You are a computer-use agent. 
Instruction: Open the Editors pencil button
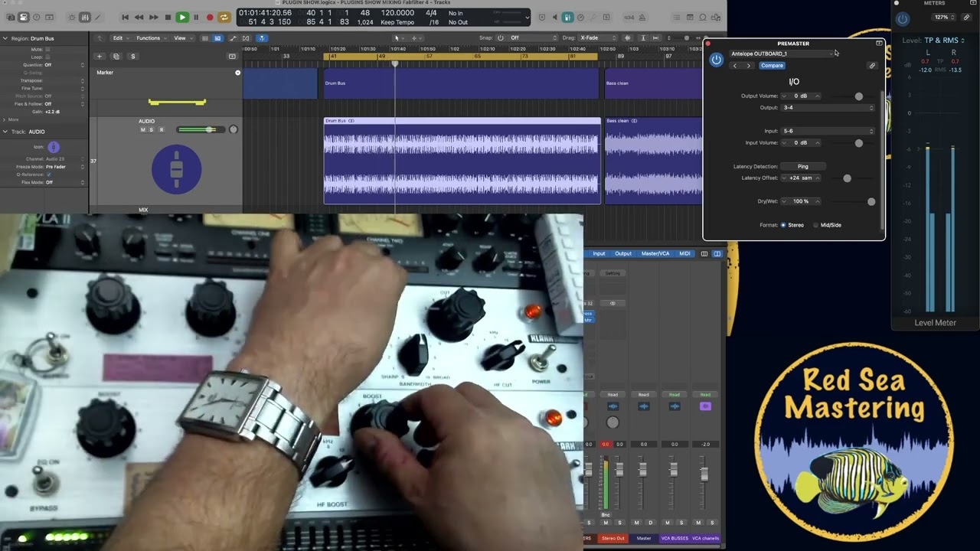[98, 17]
